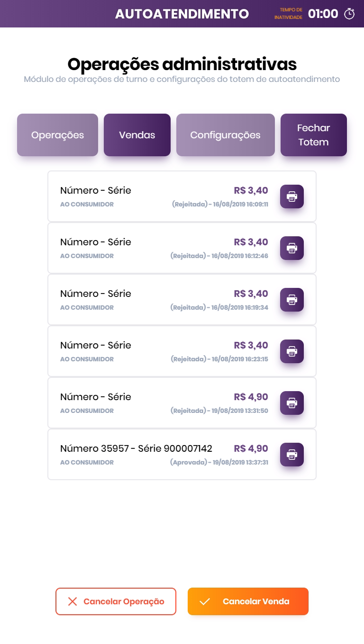Click the 01:00 inactivity time display
Viewport: 364px width, 644px height.
(x=323, y=14)
